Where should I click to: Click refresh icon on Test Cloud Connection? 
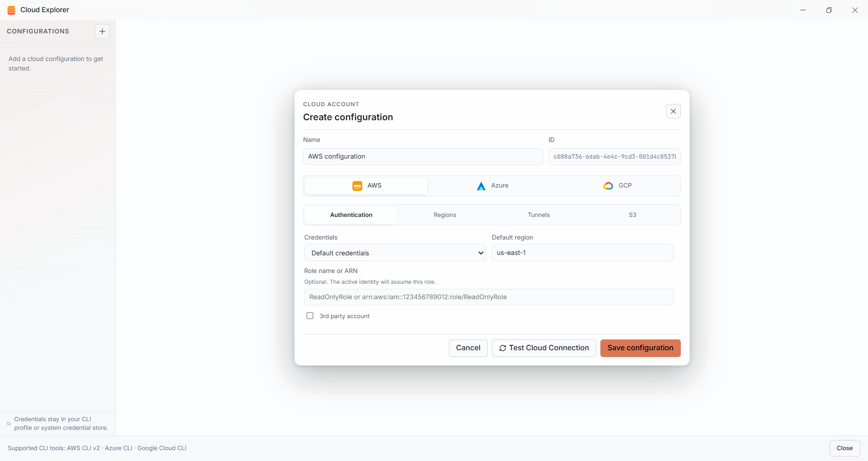(x=503, y=348)
